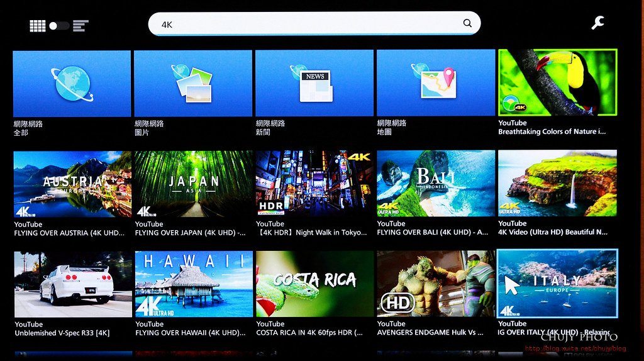The width and height of the screenshot is (644, 361).
Task: Open settings wrench icon
Action: coord(597,23)
